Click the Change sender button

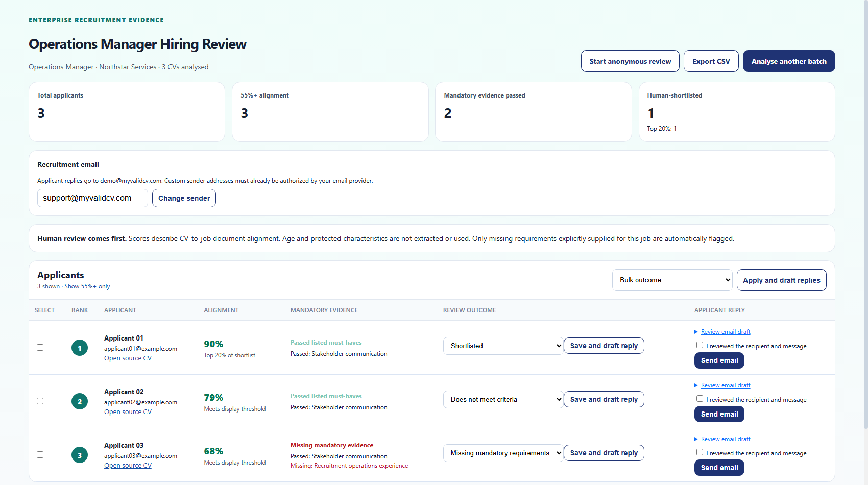pos(184,198)
